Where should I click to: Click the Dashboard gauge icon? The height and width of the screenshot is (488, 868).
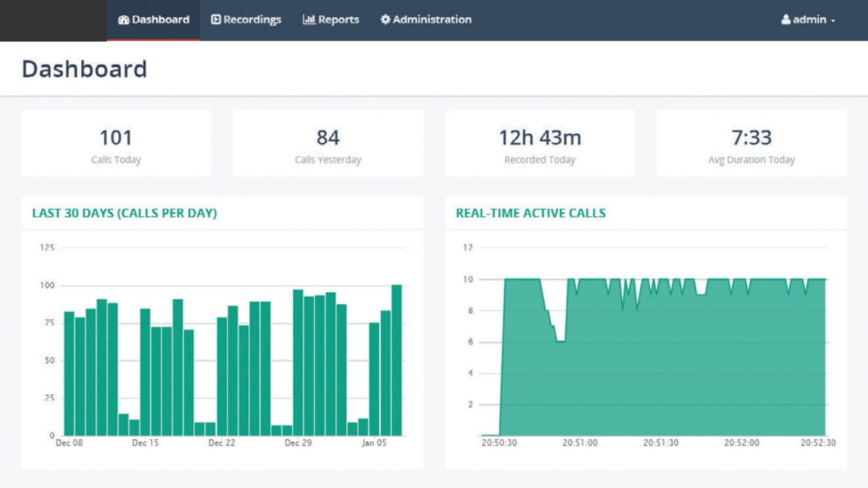click(123, 20)
